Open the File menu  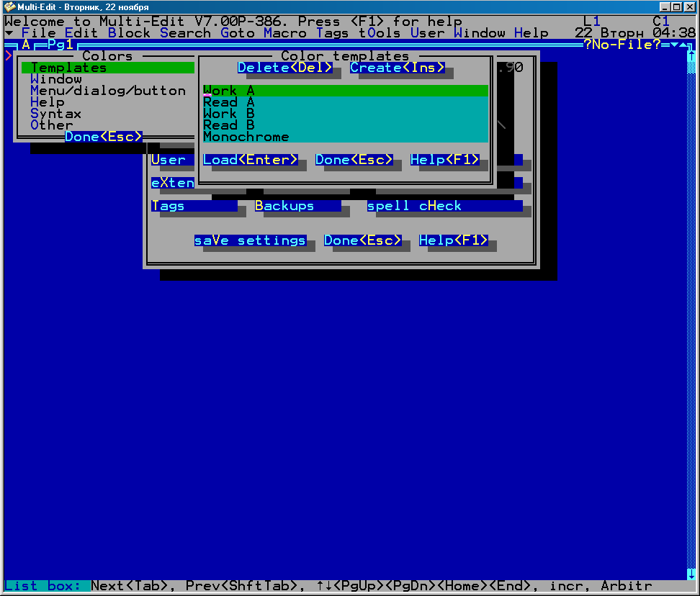tap(39, 33)
